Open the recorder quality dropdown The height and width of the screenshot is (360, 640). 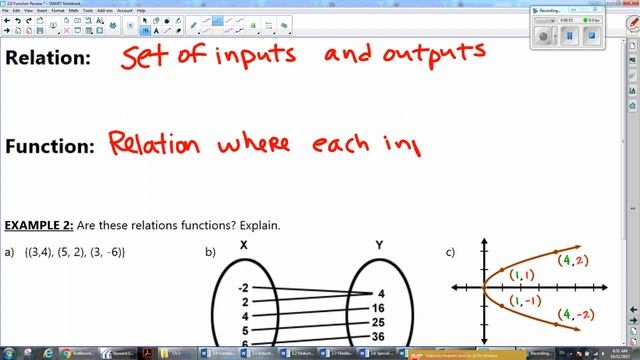point(545,20)
